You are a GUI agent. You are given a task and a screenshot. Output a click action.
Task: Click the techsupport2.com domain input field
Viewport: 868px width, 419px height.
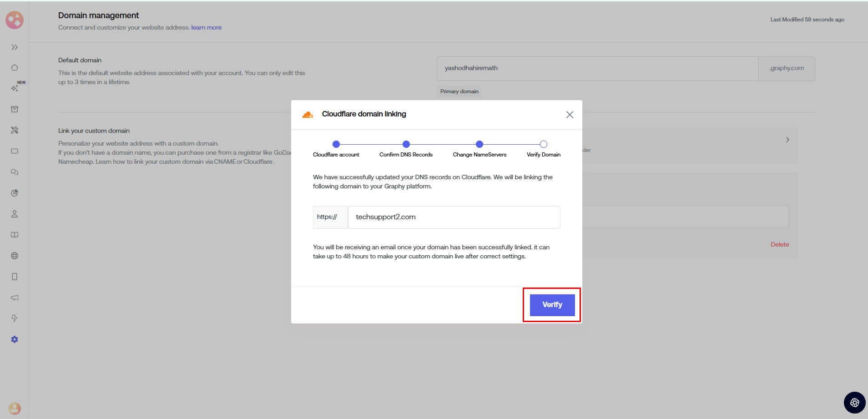click(454, 217)
